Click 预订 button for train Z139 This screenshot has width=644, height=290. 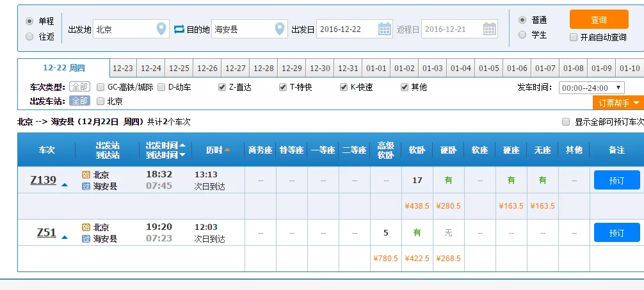tap(616, 180)
